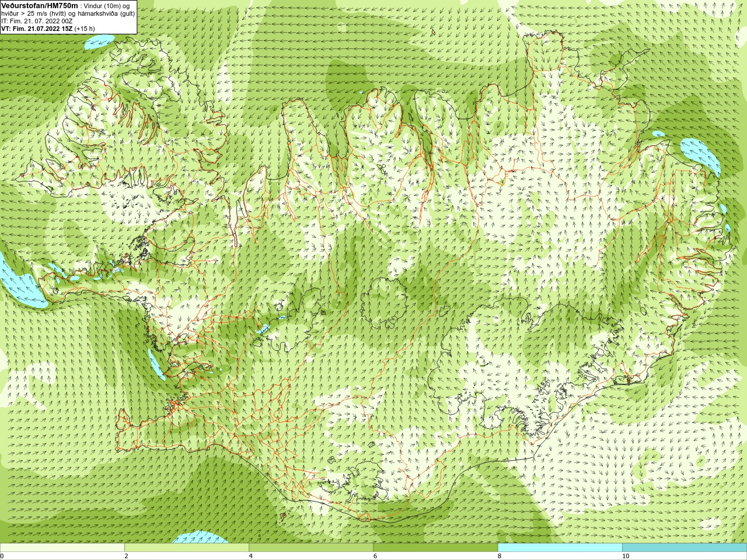747x560 pixels.
Task: Click the '6' label on the color scale
Action: tap(375, 556)
